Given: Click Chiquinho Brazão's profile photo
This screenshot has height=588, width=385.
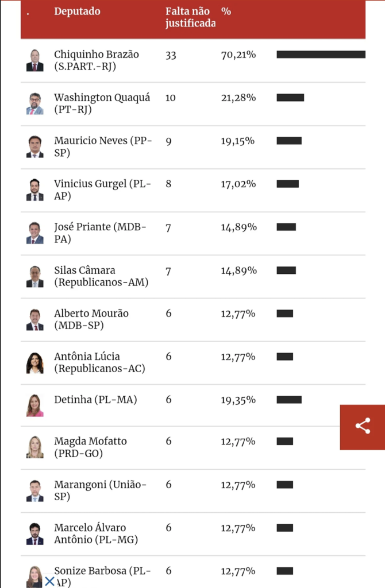Looking at the screenshot, I should (x=34, y=60).
